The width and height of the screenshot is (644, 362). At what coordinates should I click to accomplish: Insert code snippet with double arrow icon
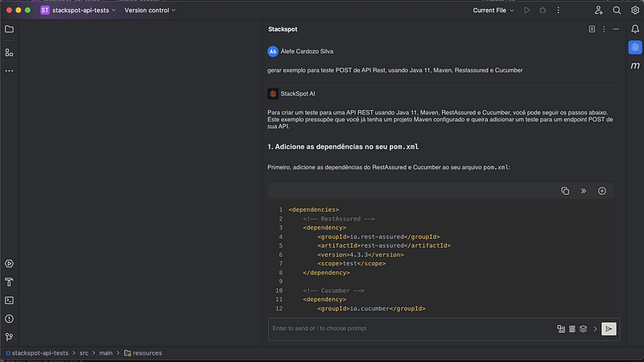click(x=583, y=191)
